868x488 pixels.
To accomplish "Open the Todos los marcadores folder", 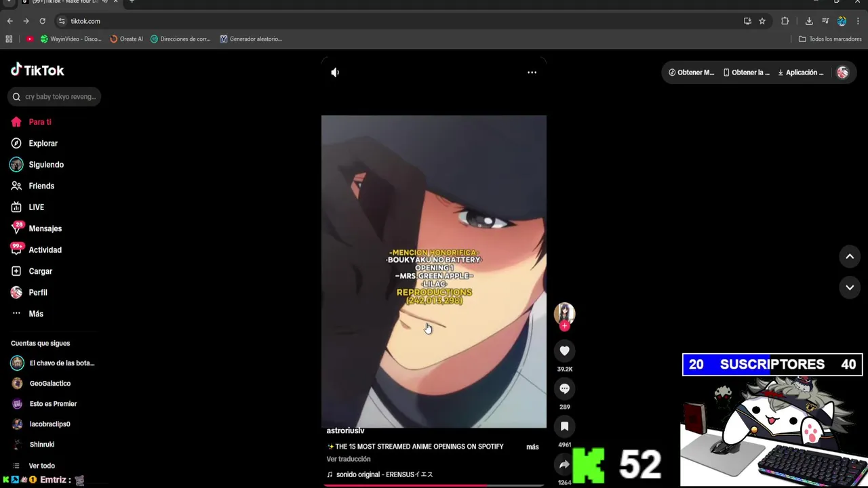I will (x=830, y=39).
